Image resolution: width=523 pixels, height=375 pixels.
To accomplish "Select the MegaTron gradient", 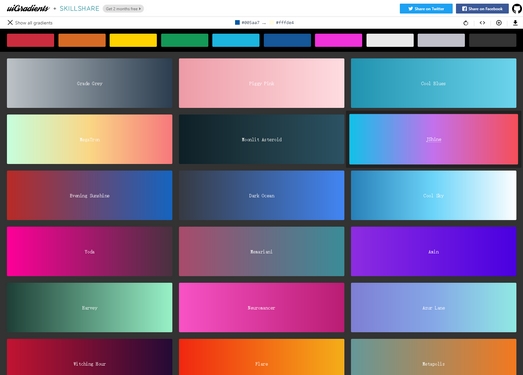I will (x=90, y=139).
